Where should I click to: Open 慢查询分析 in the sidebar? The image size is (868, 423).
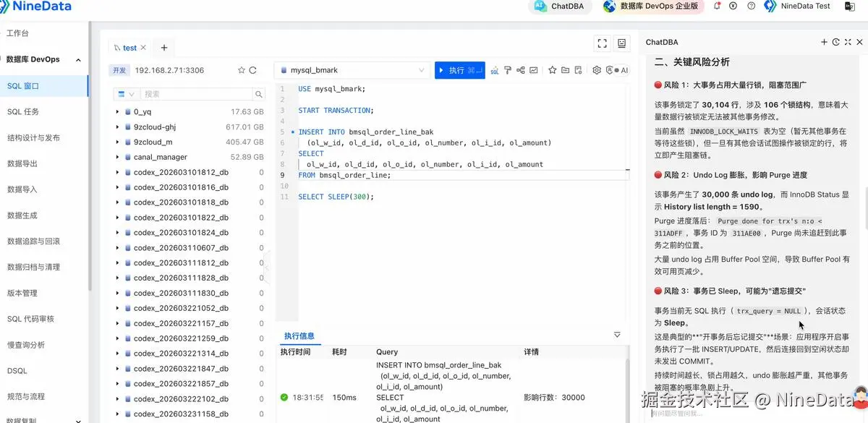(26, 345)
